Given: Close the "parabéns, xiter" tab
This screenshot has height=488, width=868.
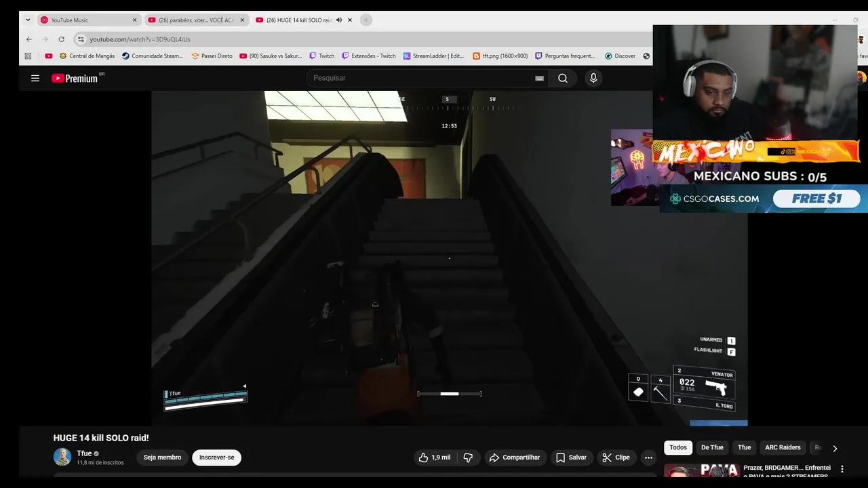Looking at the screenshot, I should [x=242, y=20].
